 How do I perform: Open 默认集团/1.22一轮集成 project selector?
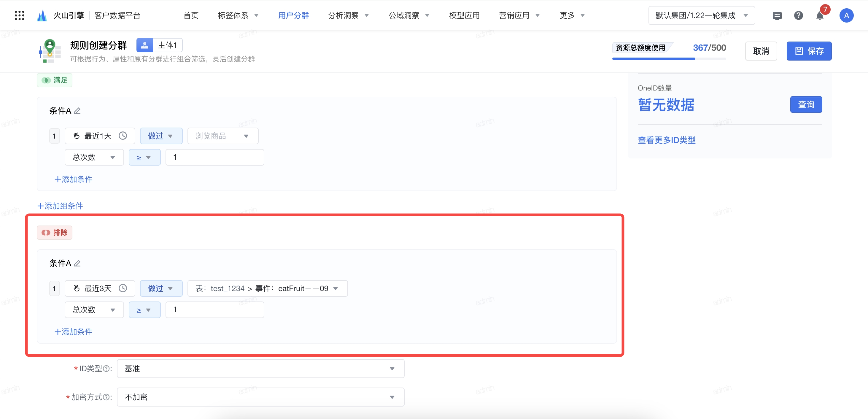click(701, 15)
